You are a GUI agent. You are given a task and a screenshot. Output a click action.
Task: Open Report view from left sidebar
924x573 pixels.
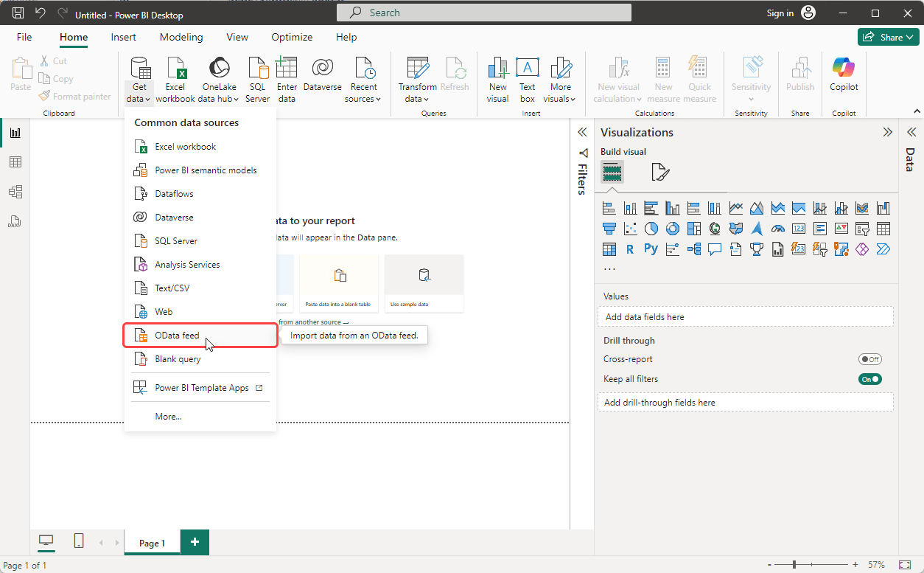tap(15, 133)
